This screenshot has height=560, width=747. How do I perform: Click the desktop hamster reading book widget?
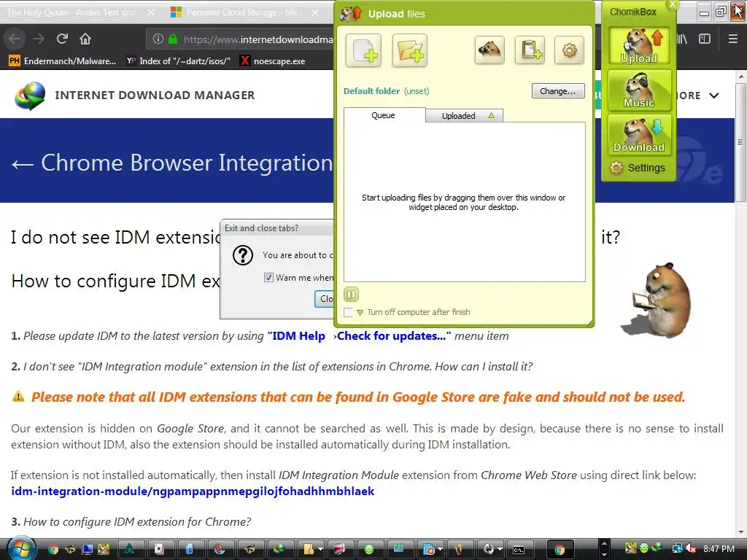tap(657, 300)
